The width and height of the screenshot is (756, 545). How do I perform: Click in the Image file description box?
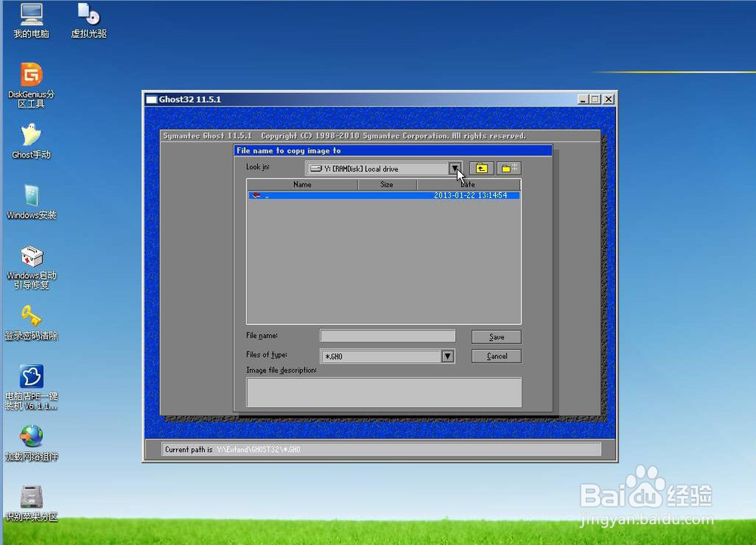(x=384, y=392)
